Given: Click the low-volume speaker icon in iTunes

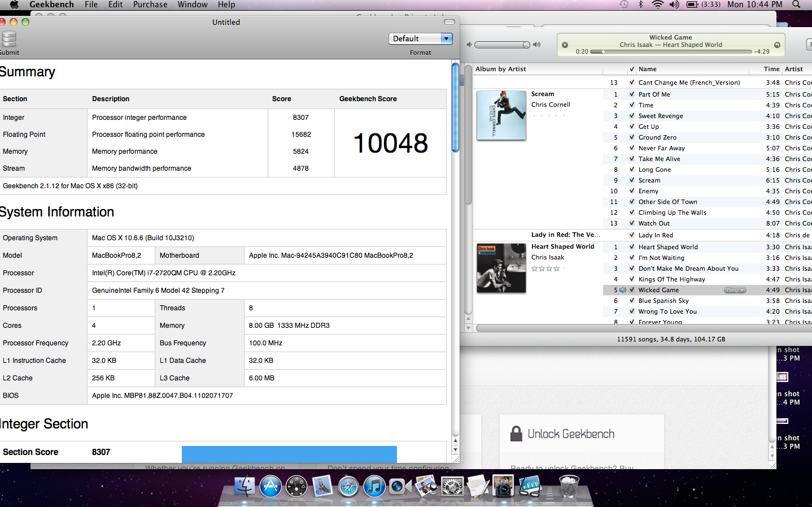Looking at the screenshot, I should pos(469,45).
